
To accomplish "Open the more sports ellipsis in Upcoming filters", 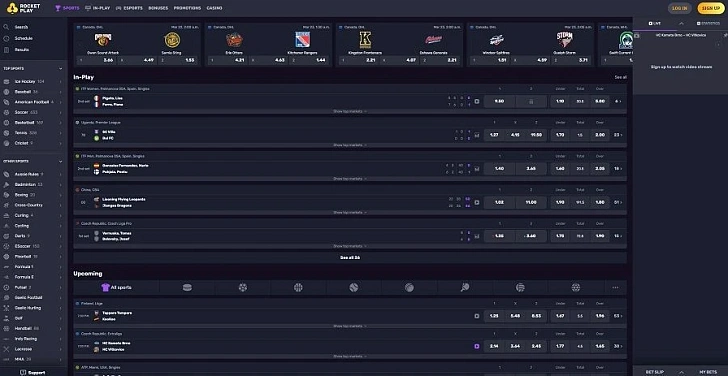I will (615, 288).
